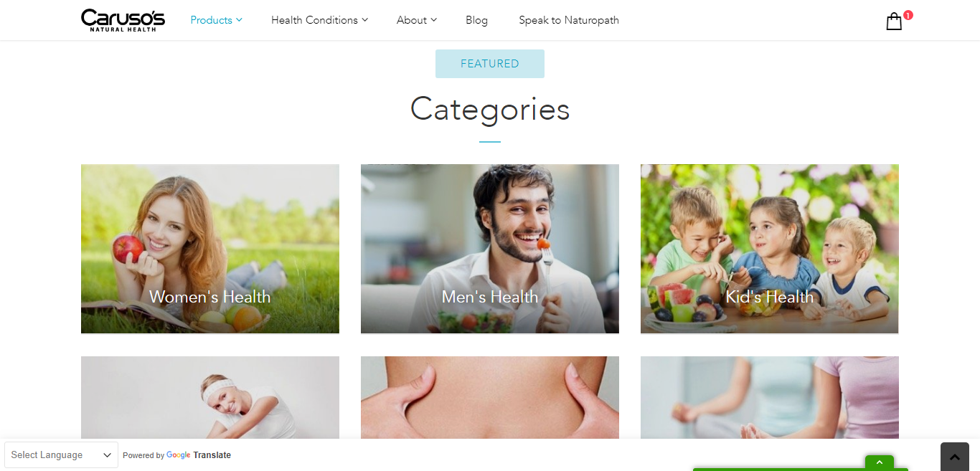The width and height of the screenshot is (980, 471).
Task: Open the meditation pose category tile
Action: (x=770, y=398)
